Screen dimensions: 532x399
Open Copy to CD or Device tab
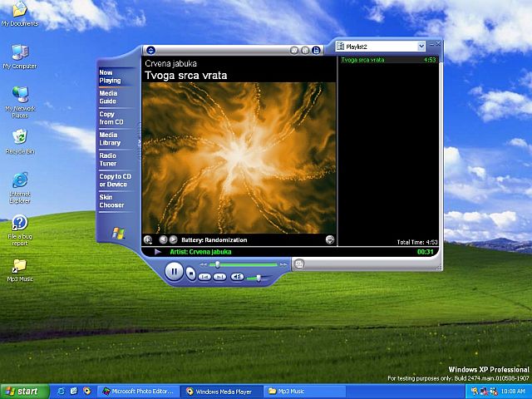115,180
